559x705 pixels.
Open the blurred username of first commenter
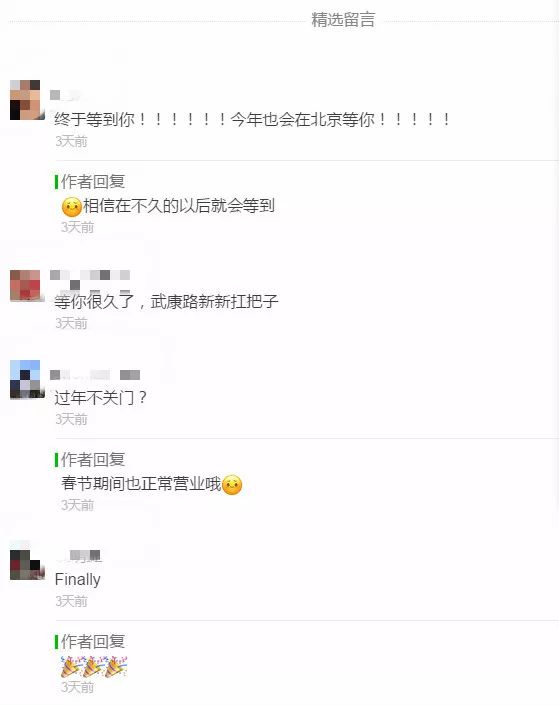[66, 95]
